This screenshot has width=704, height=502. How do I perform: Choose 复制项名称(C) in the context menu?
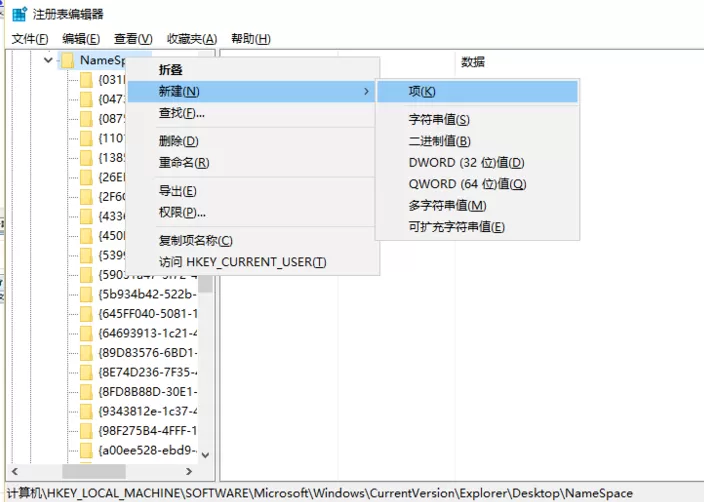[254, 241]
